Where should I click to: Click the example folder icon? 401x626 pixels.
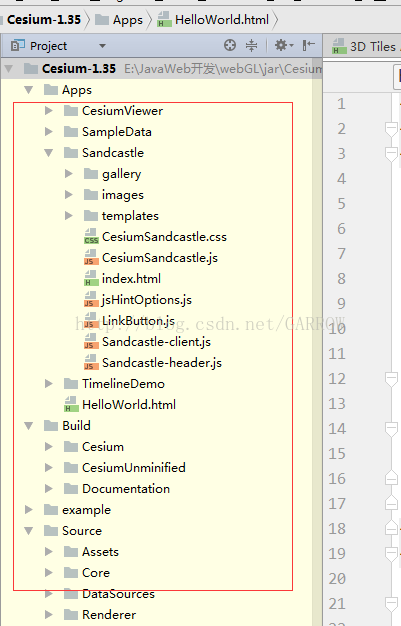tap(51, 509)
